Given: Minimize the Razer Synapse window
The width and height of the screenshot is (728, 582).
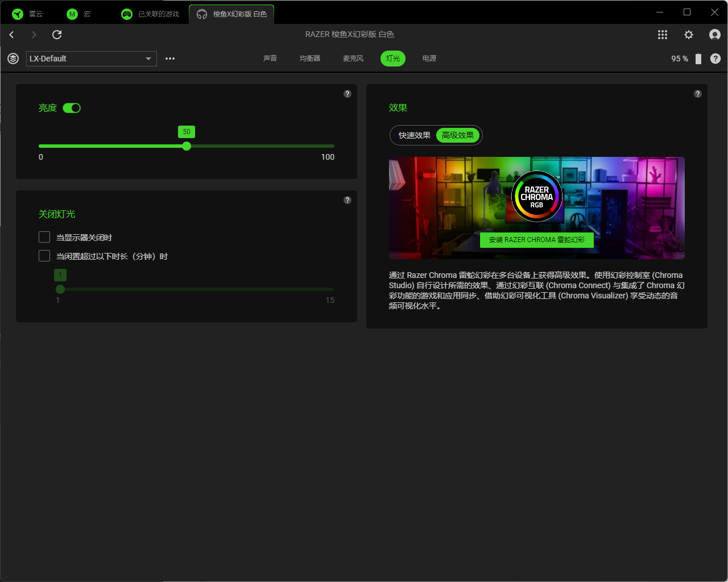Looking at the screenshot, I should click(x=660, y=12).
